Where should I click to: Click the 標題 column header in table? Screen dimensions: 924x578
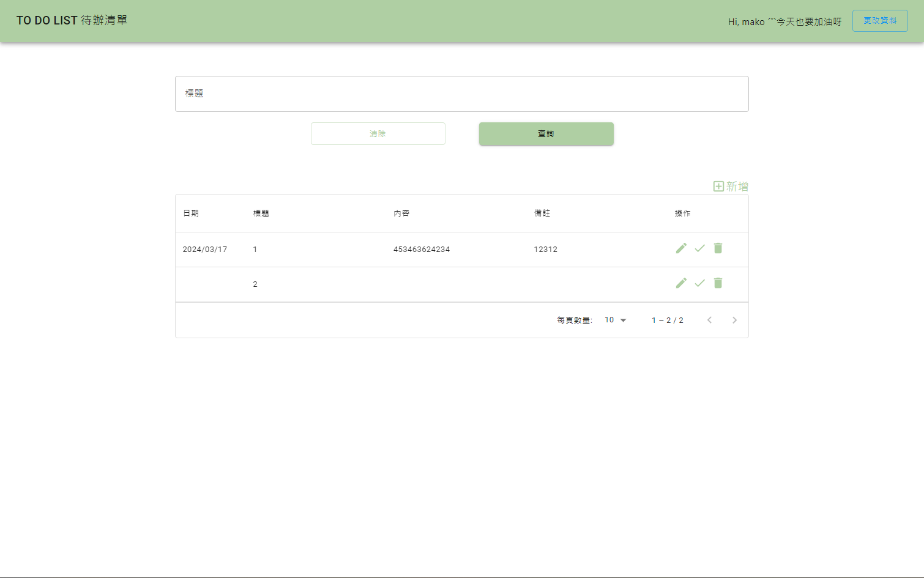261,213
